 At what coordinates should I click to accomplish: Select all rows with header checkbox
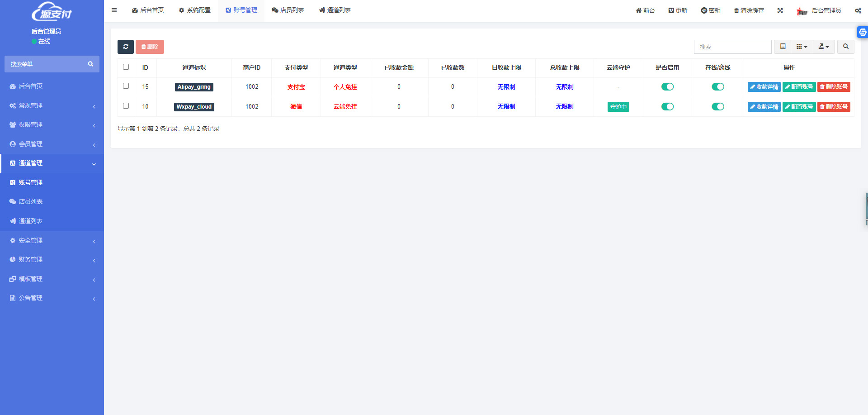point(126,67)
